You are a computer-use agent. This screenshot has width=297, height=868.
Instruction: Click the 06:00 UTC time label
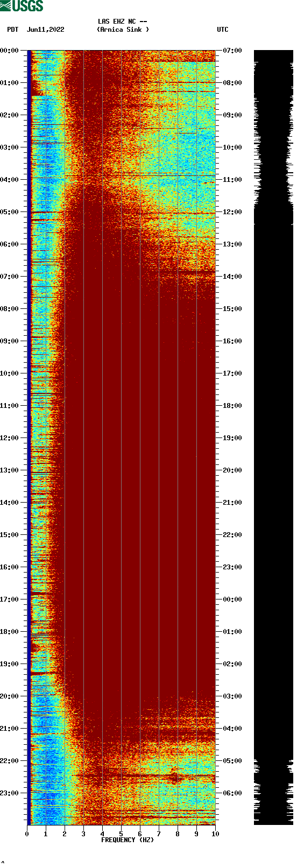click(232, 793)
